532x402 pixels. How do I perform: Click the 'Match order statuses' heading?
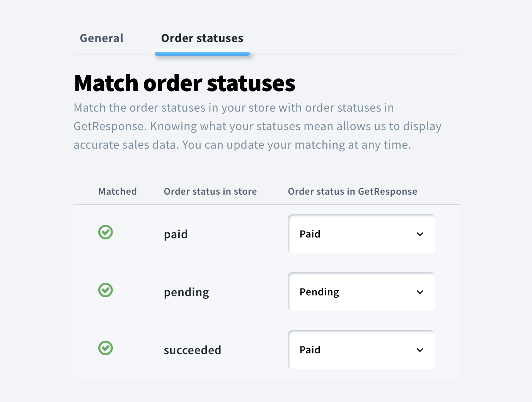click(185, 83)
